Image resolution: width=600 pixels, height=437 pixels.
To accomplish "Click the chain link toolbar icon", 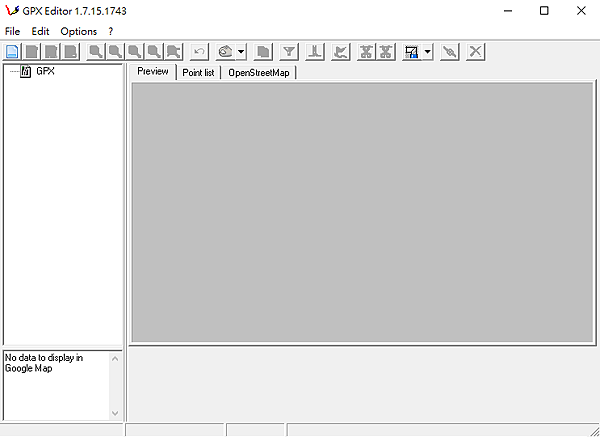I will (450, 52).
